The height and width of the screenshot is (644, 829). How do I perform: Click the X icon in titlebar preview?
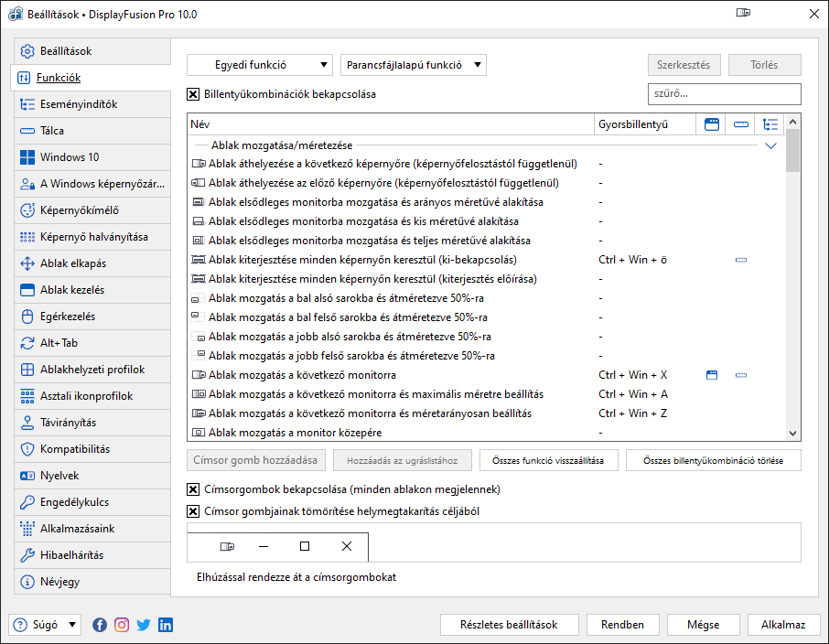pyautogui.click(x=347, y=546)
